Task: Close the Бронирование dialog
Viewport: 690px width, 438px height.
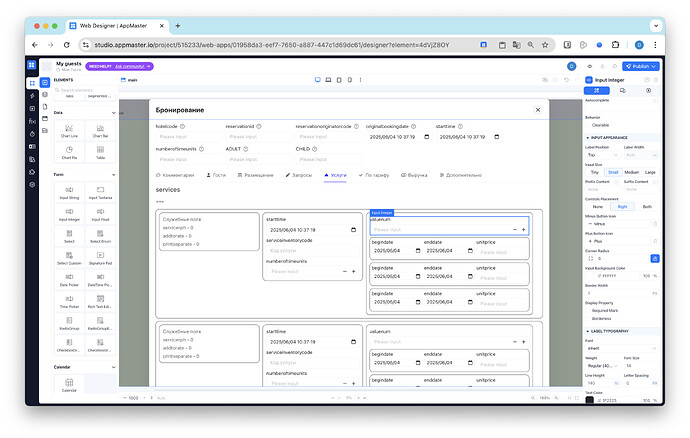Action: coord(538,110)
